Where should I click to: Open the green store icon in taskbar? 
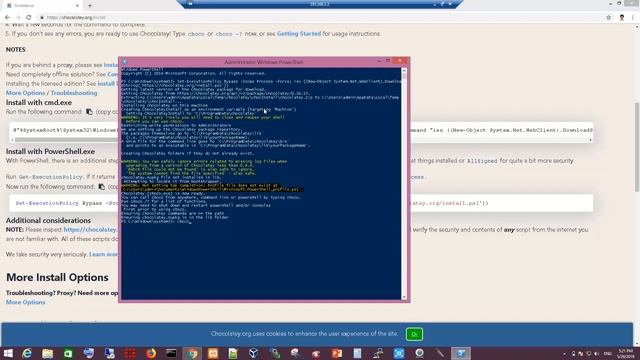point(68,353)
